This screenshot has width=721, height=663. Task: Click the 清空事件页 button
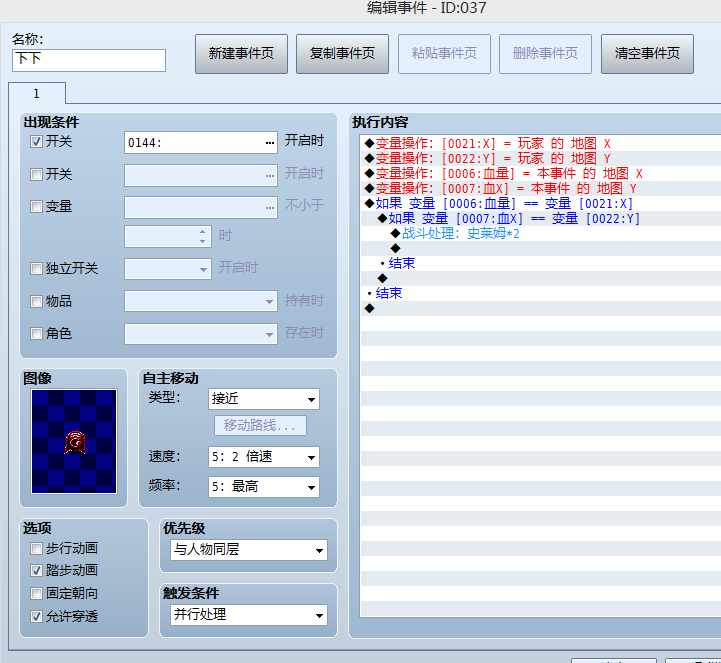click(647, 54)
